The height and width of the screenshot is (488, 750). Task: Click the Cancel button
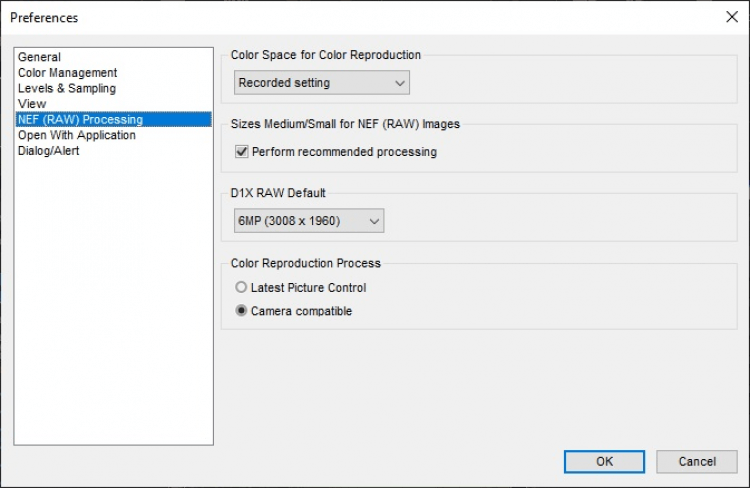pyautogui.click(x=697, y=461)
